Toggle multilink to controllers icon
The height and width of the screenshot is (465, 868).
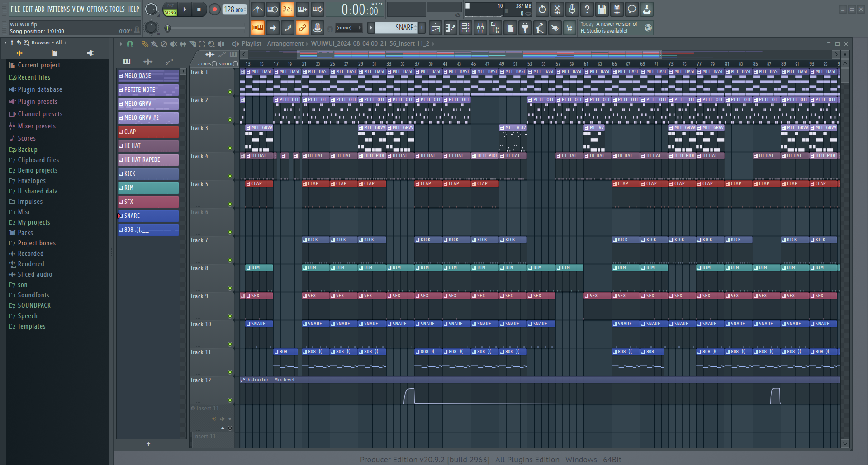[x=303, y=28]
